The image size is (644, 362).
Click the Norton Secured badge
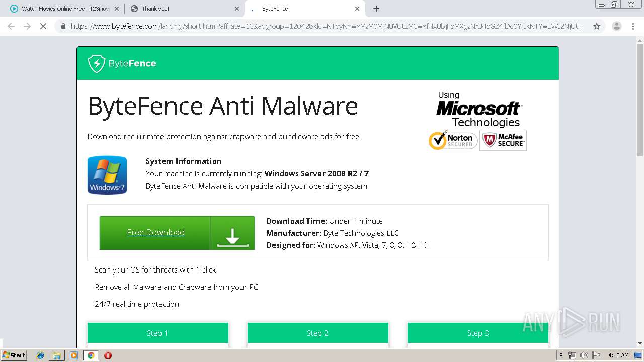click(452, 140)
